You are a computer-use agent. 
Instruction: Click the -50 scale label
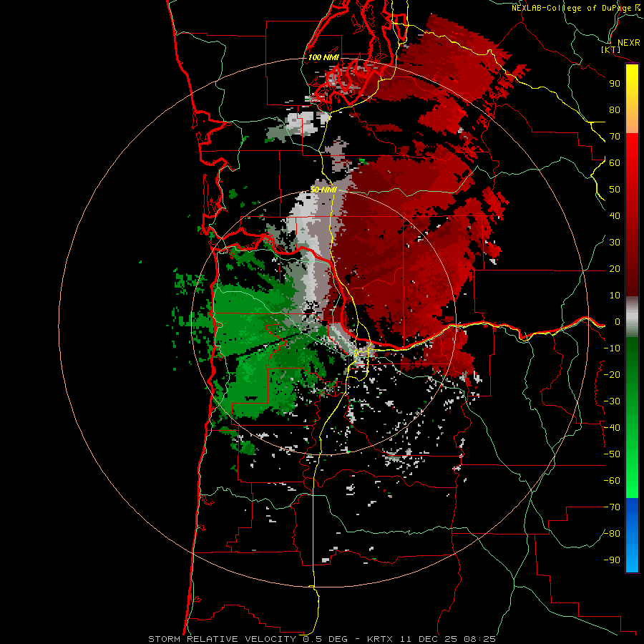612,454
